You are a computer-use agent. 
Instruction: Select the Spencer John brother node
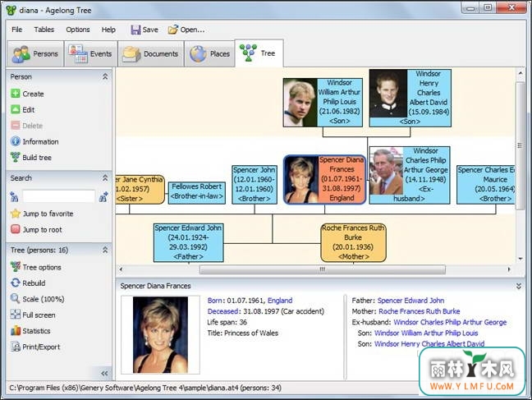pyautogui.click(x=255, y=184)
